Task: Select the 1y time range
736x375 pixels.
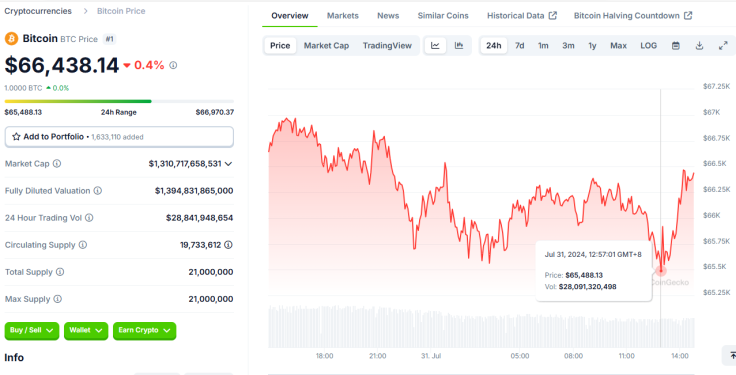Action: coord(592,46)
